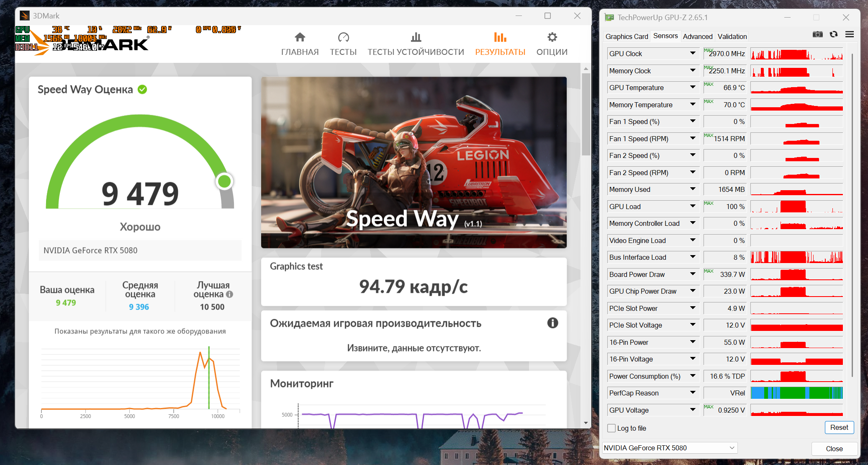
Task: Open the Опции gear icon
Action: tap(552, 38)
